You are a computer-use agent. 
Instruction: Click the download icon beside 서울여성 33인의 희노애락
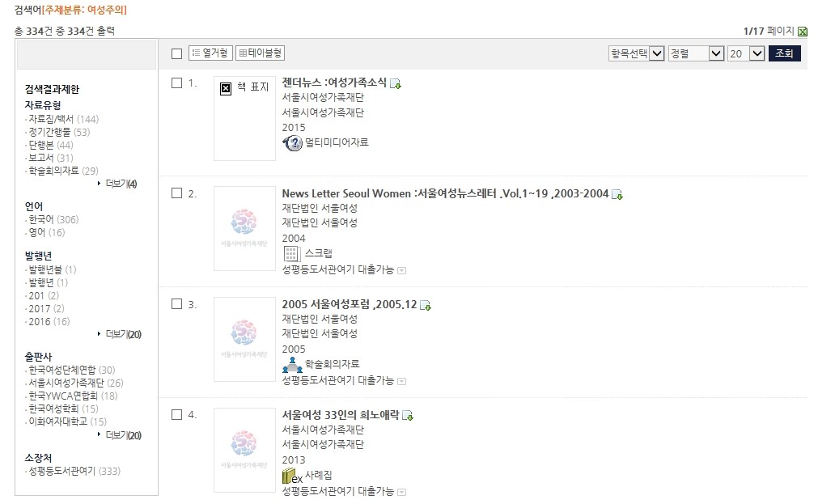pos(408,416)
